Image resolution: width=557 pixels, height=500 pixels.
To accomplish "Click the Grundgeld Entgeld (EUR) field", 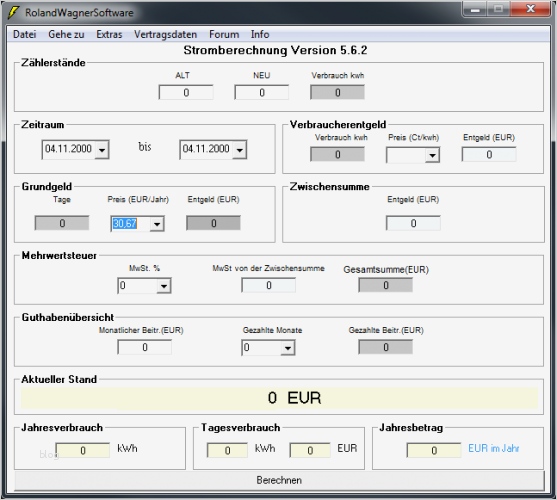I will pos(213,223).
